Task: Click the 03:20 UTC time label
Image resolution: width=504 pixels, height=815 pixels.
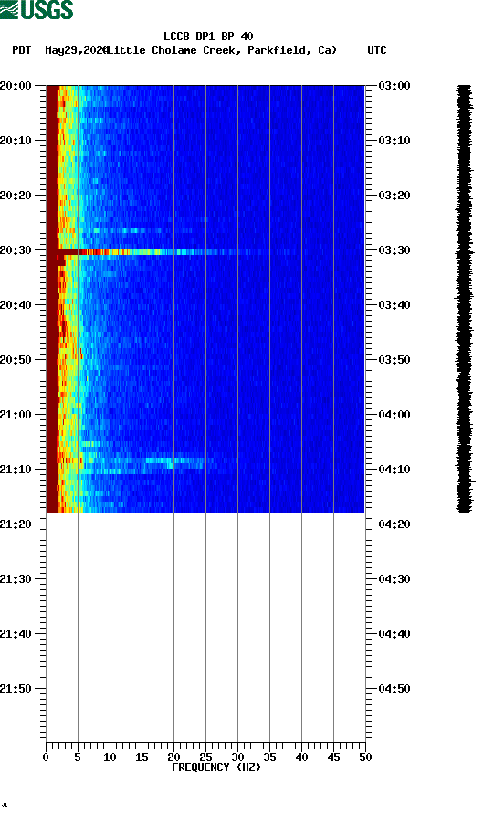Action: click(394, 196)
